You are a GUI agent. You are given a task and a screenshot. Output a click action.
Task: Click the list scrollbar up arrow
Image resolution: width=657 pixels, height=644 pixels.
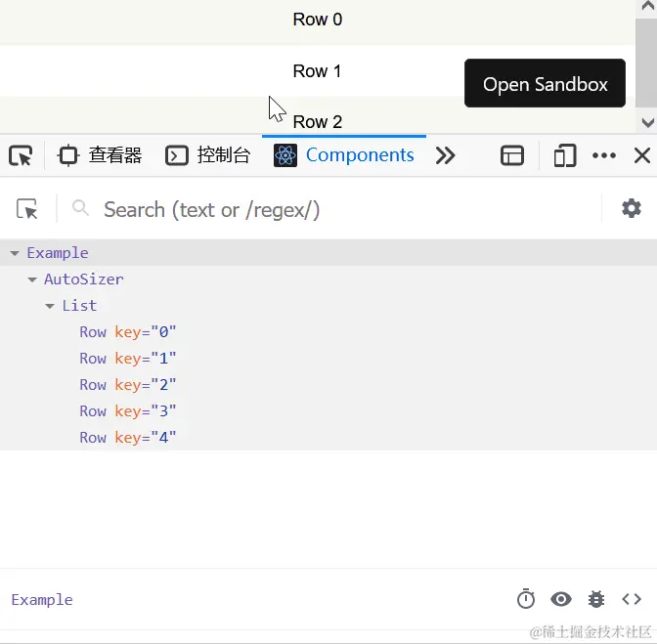(x=647, y=5)
